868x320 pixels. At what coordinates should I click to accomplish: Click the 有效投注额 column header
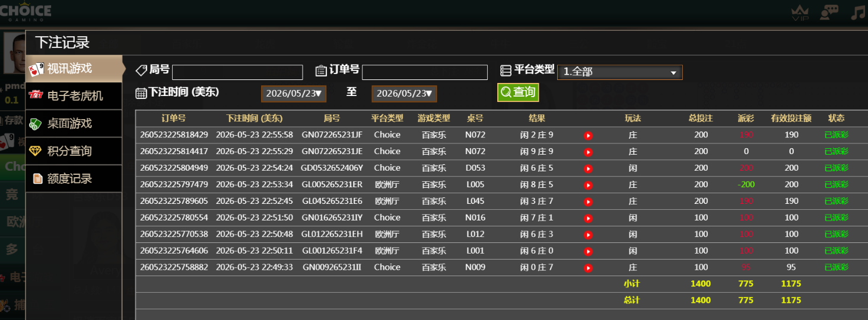(x=791, y=119)
